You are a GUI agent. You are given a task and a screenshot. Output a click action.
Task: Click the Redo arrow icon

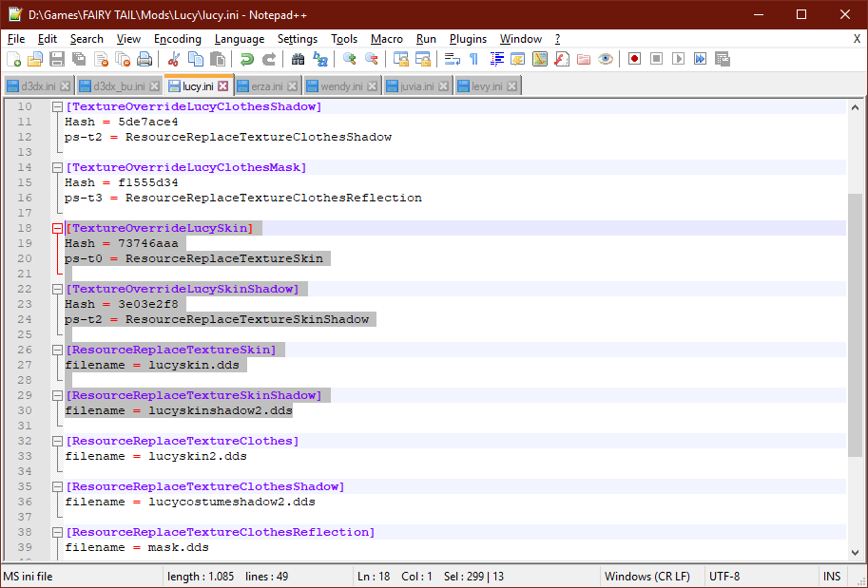pos(268,59)
